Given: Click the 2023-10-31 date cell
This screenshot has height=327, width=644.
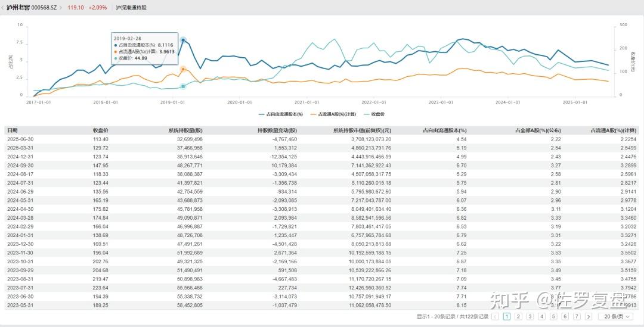Looking at the screenshot, I should coord(20,261).
